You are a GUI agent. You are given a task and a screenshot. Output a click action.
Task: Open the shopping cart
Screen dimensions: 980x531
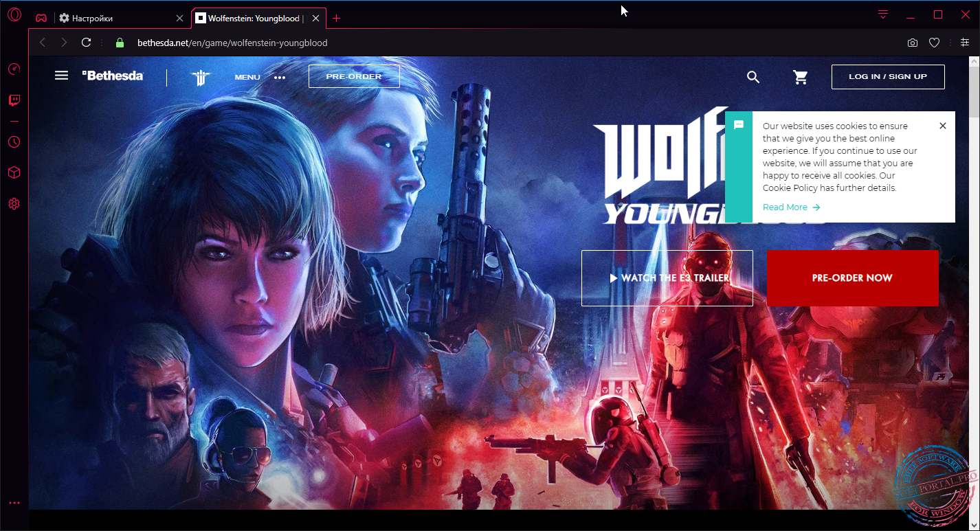tap(801, 77)
